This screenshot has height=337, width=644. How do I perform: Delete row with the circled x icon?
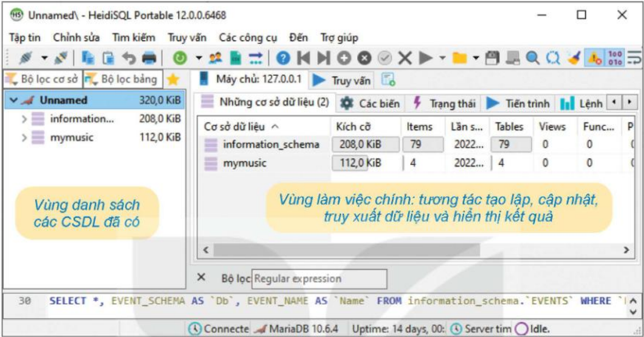pos(364,58)
